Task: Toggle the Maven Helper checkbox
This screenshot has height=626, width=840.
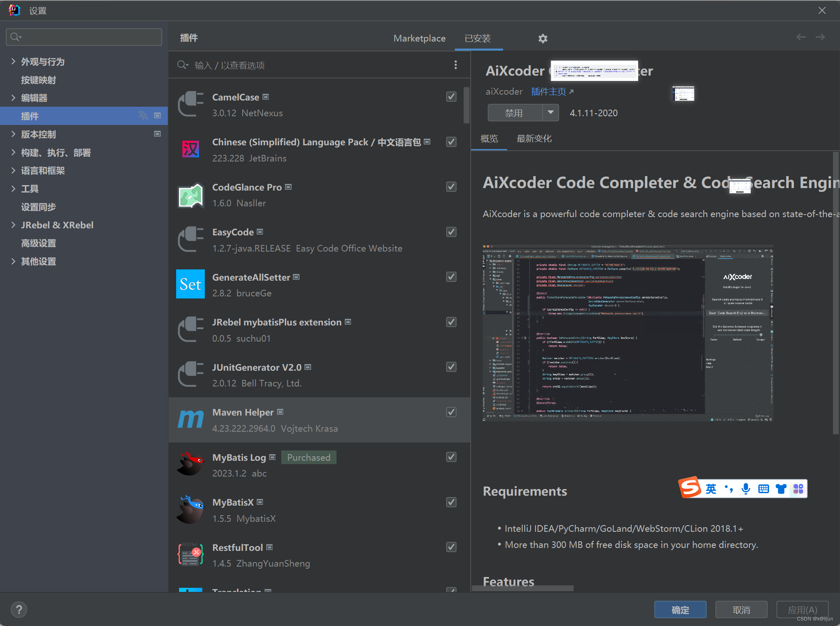Action: point(451,412)
